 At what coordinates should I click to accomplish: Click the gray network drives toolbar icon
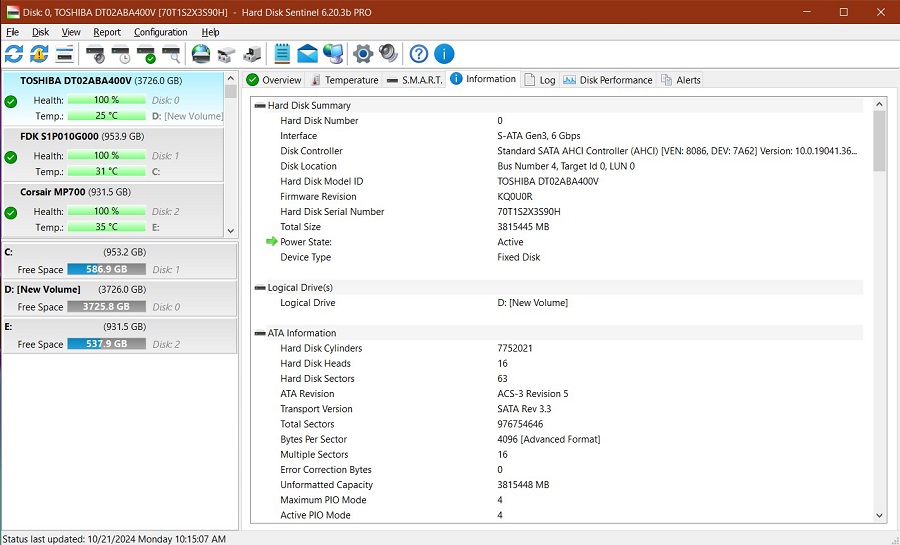click(x=226, y=54)
